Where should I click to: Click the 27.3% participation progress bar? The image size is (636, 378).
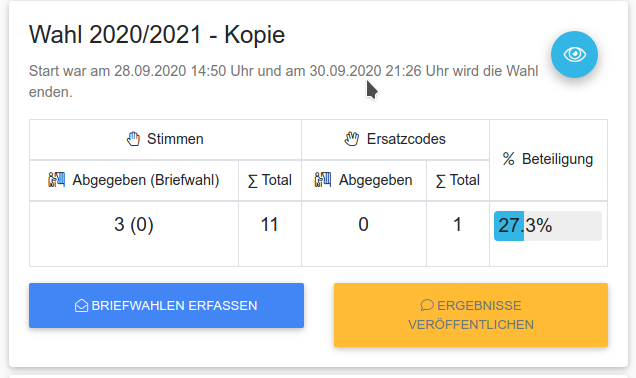point(548,226)
